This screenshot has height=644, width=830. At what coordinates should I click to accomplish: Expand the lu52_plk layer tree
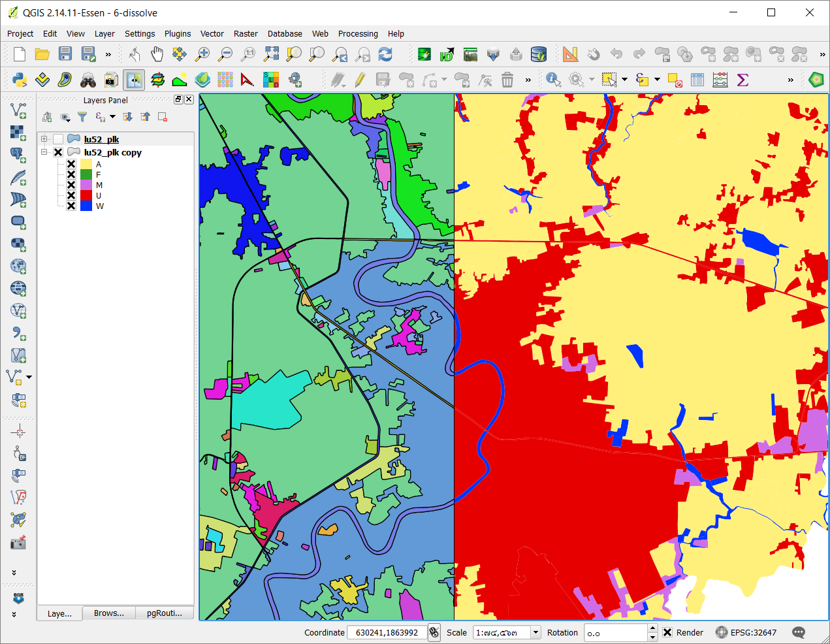tap(44, 138)
